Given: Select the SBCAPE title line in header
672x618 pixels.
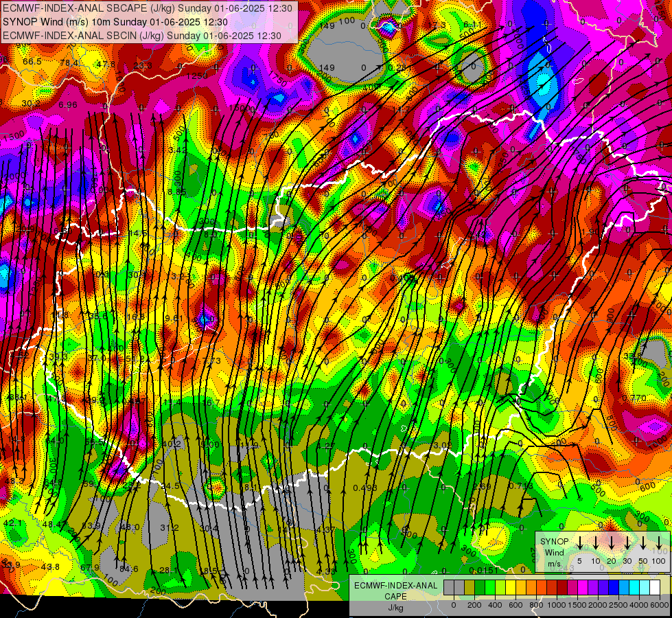Looking at the screenshot, I should 148,8.
